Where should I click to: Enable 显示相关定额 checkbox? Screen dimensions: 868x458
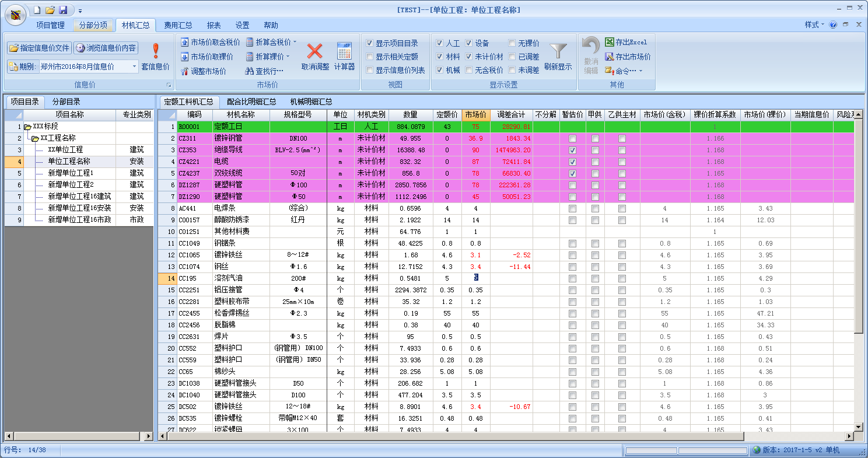pyautogui.click(x=369, y=57)
